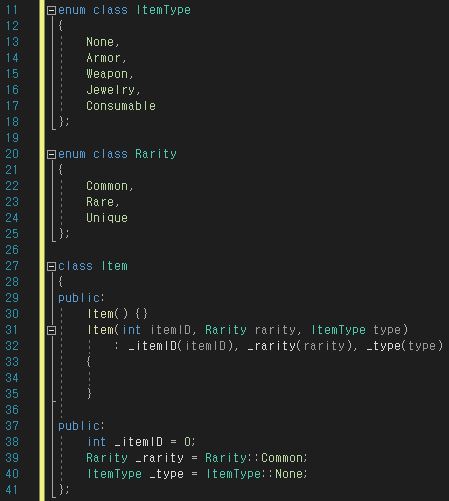Collapse the Item constructor with parameters
The width and height of the screenshot is (449, 501).
[x=51, y=330]
